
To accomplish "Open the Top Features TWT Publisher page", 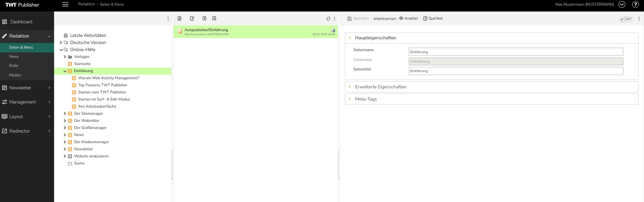I will click(x=102, y=85).
